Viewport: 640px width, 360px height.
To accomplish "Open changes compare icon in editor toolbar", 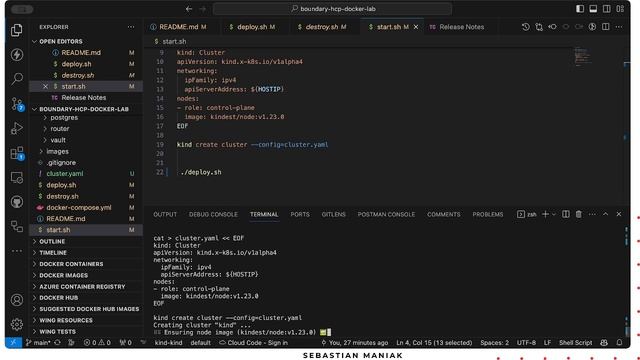I will point(539,27).
